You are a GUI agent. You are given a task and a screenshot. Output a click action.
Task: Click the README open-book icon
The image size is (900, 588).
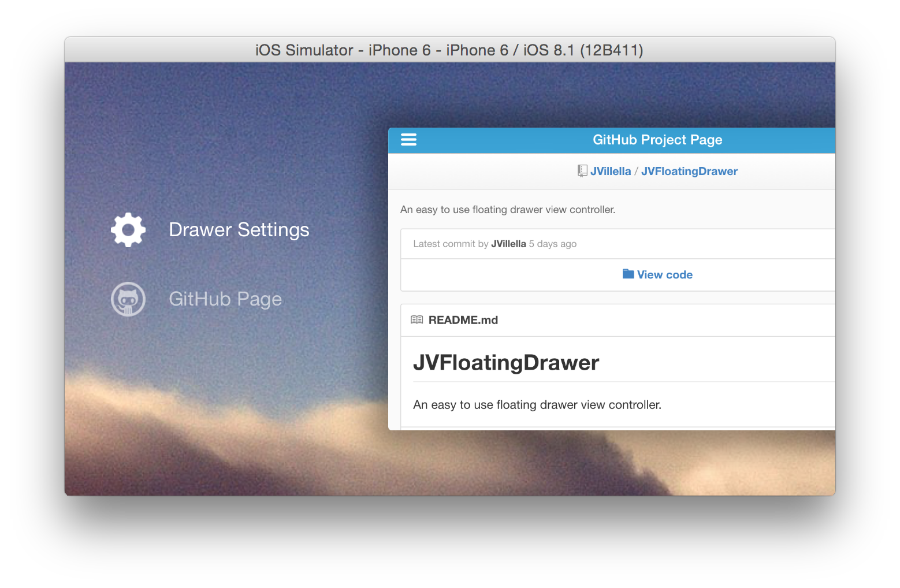coord(416,320)
